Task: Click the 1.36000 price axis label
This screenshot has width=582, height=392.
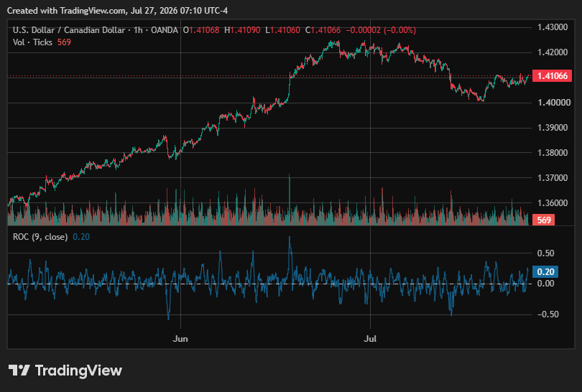Action: pyautogui.click(x=553, y=203)
